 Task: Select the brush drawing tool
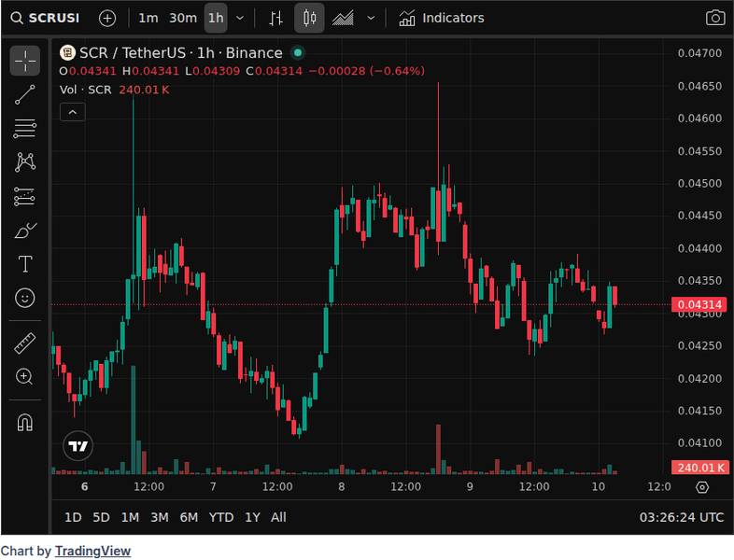pyautogui.click(x=25, y=231)
